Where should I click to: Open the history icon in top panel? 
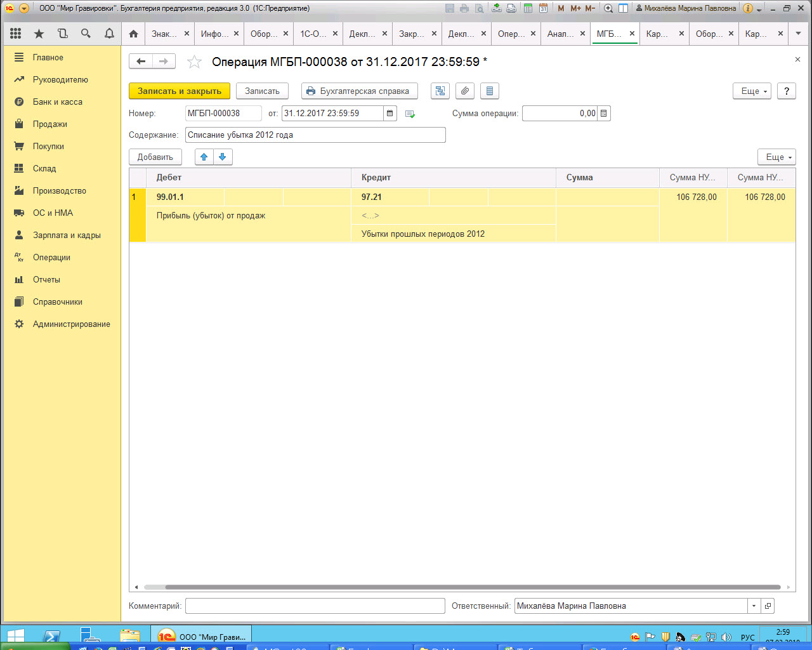[x=62, y=34]
